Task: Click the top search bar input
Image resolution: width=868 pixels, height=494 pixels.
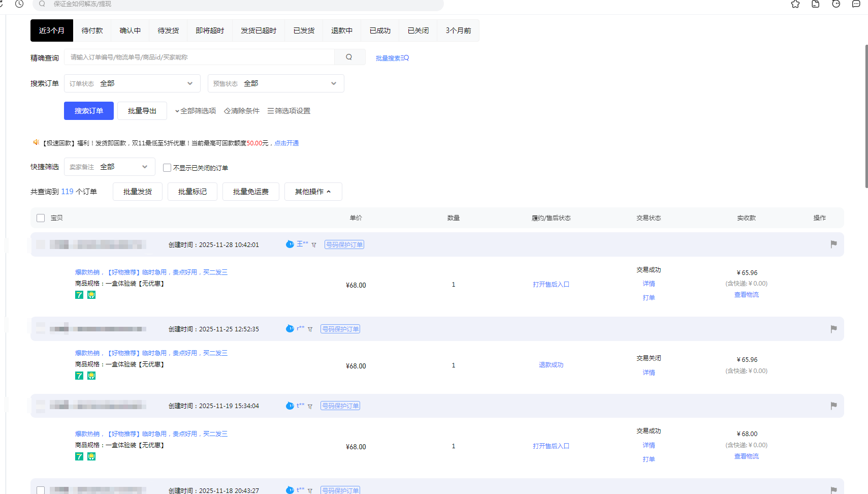Action: [x=238, y=4]
